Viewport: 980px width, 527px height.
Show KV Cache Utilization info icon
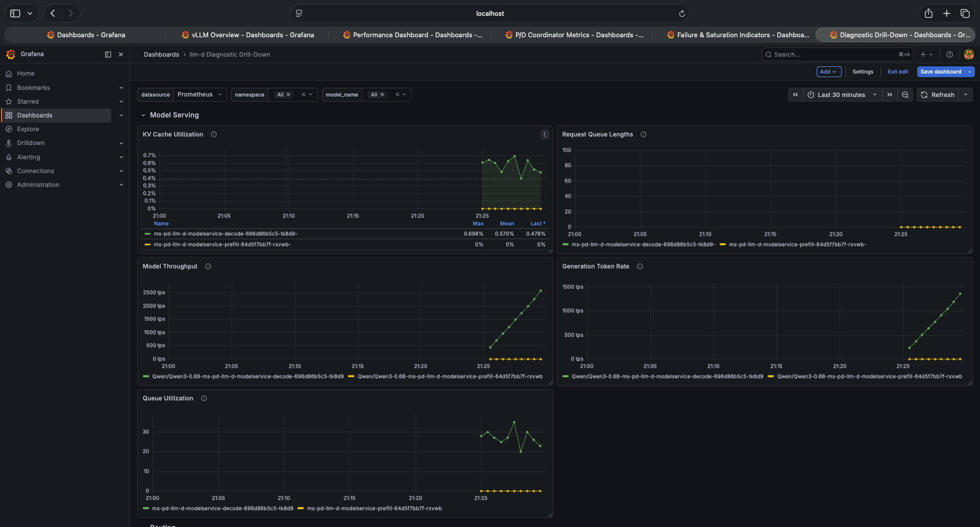coord(214,135)
